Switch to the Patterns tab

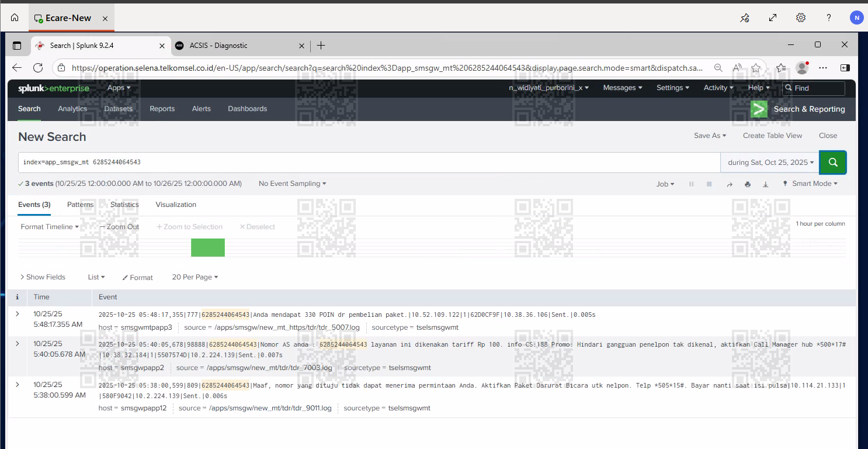click(80, 205)
